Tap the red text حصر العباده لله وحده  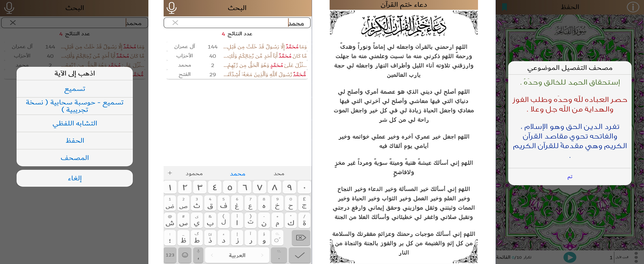pyautogui.click(x=570, y=104)
